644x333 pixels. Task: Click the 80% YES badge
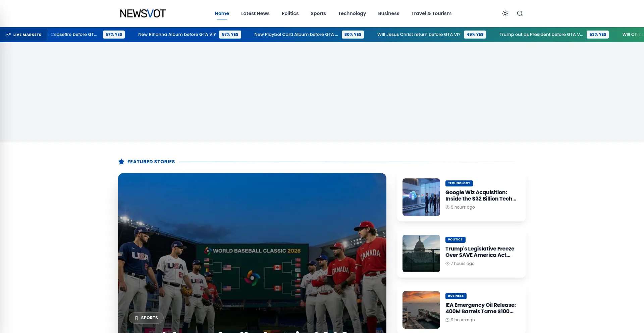tap(353, 35)
